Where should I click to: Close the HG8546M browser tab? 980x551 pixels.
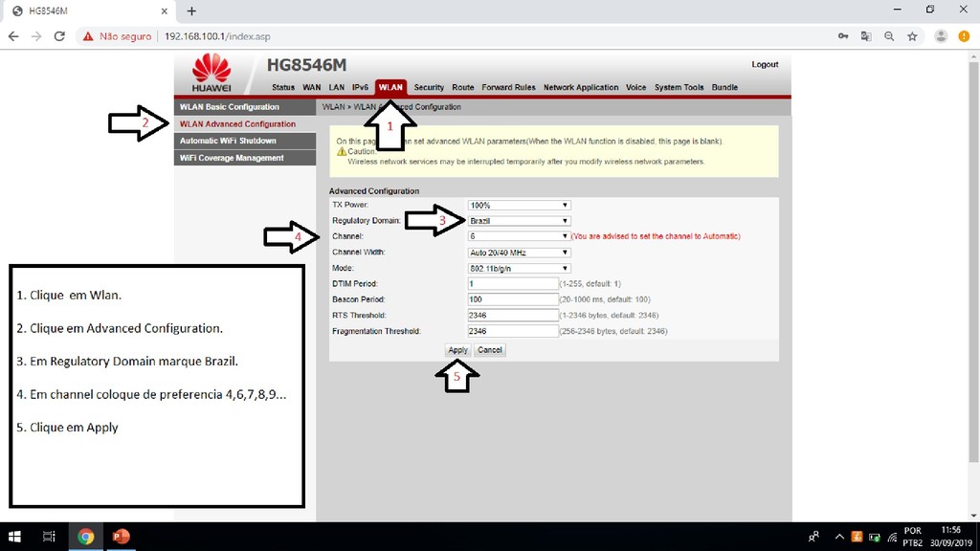[x=164, y=11]
